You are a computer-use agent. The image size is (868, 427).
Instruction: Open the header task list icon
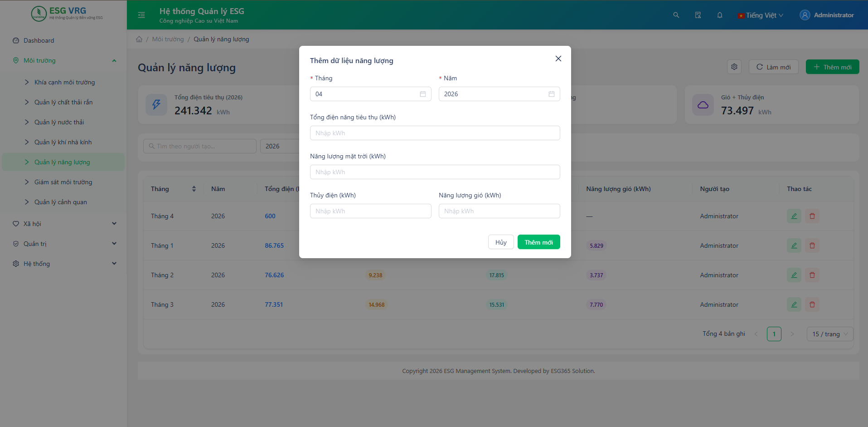click(x=698, y=15)
